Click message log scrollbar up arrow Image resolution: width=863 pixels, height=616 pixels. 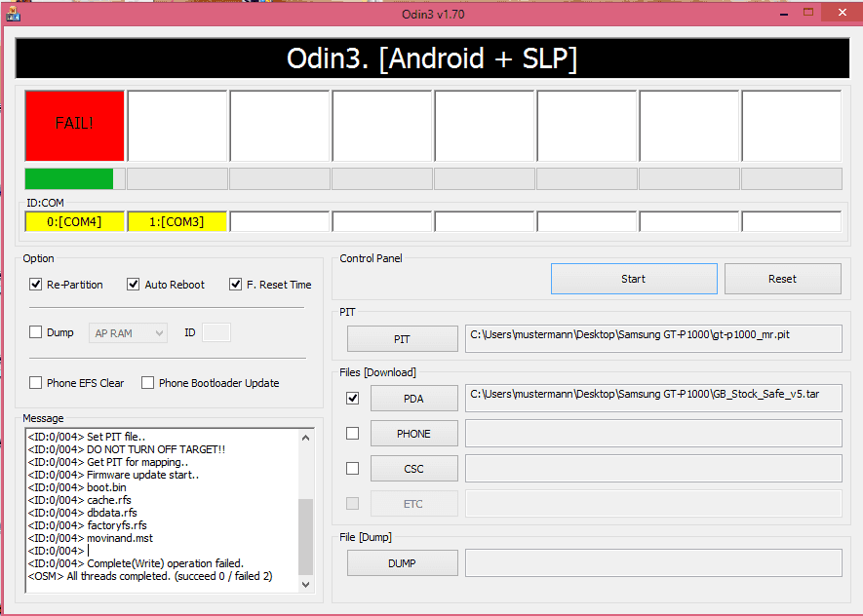tap(306, 438)
